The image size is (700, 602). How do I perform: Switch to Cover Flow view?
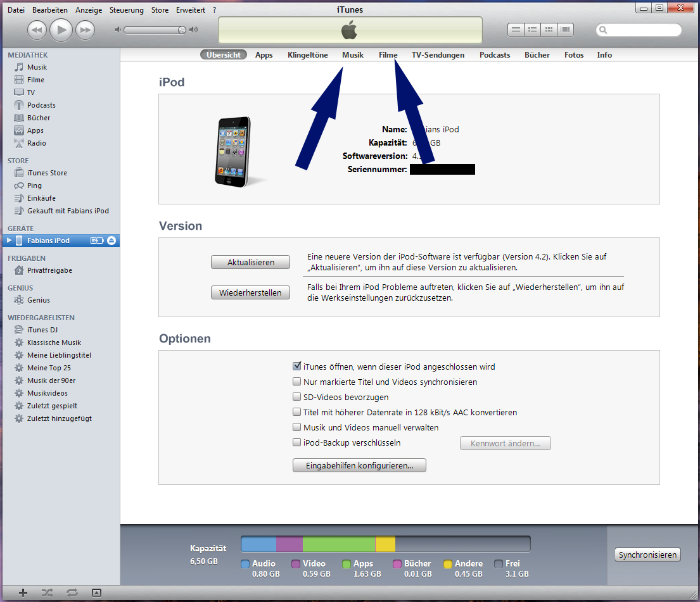(x=565, y=30)
